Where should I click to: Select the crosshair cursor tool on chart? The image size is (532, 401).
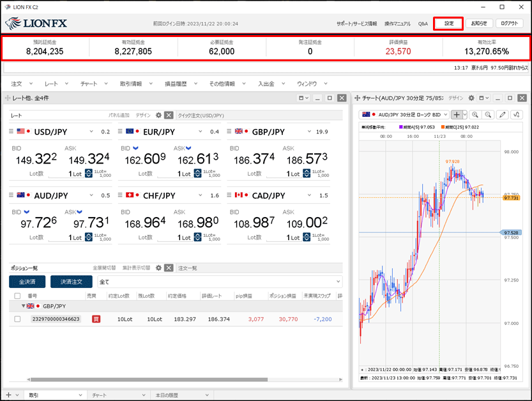pyautogui.click(x=456, y=115)
